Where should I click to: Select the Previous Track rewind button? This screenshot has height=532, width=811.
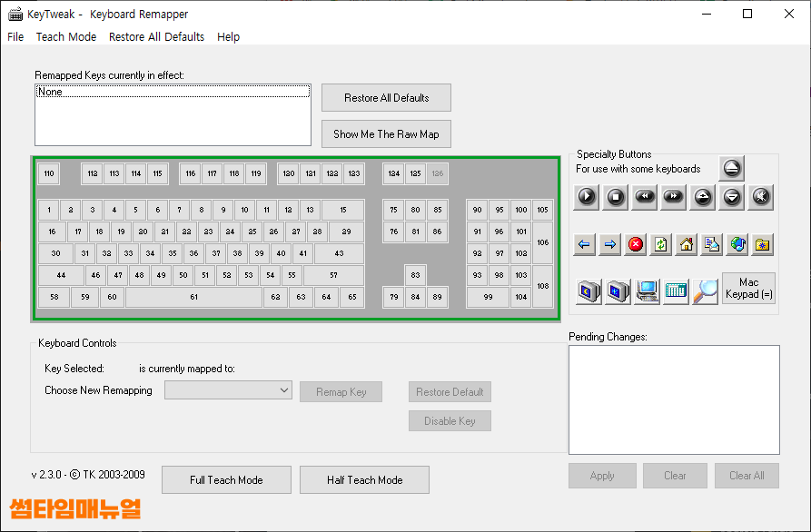click(645, 197)
